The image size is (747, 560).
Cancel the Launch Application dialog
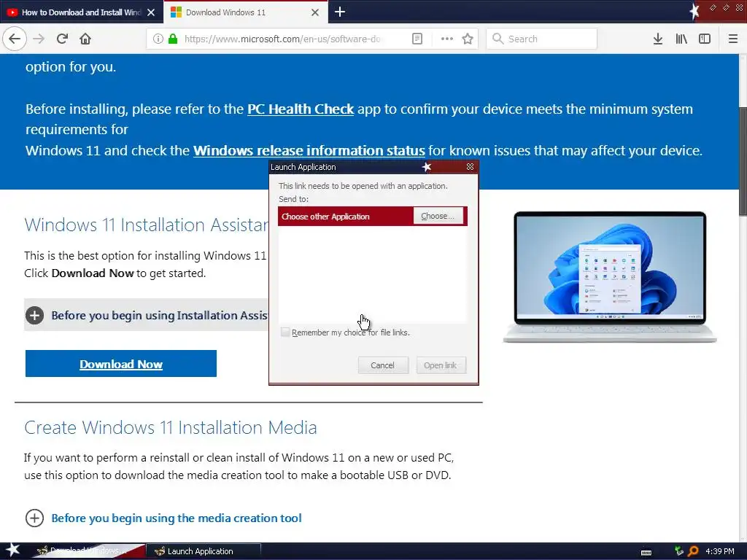click(x=383, y=365)
